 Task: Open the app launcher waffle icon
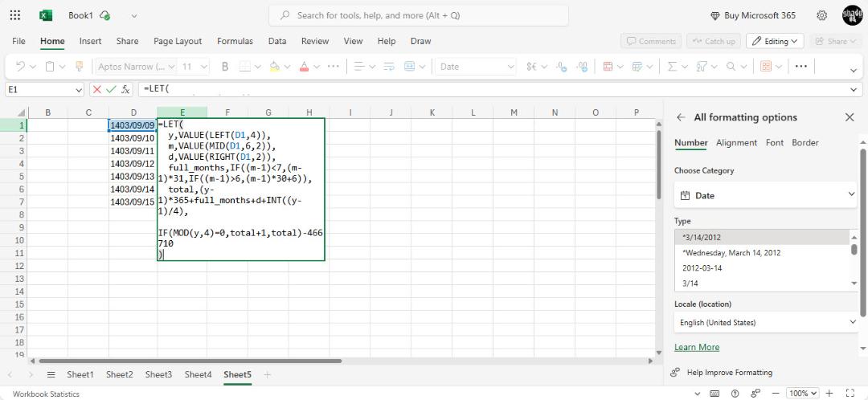(x=15, y=15)
